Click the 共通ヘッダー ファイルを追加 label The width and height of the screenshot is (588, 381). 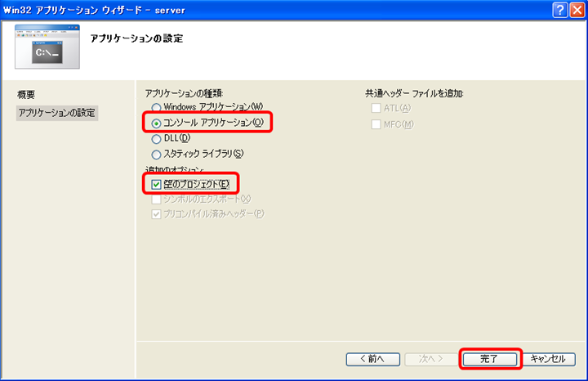(414, 93)
